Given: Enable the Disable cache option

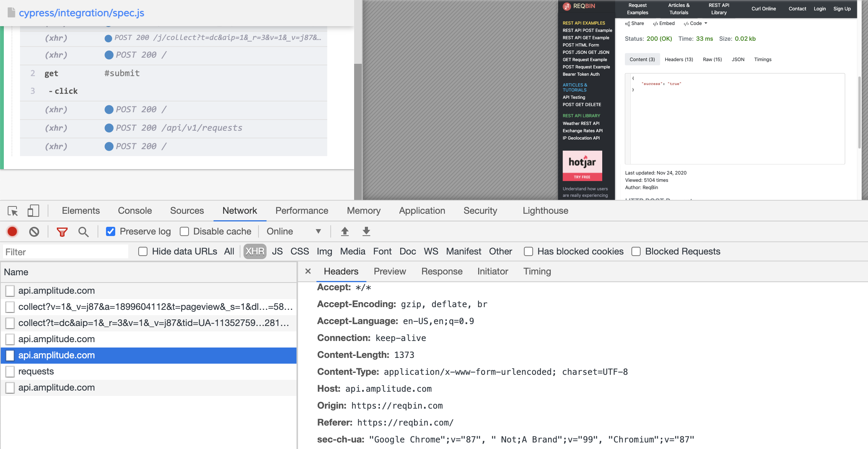Looking at the screenshot, I should pos(185,231).
